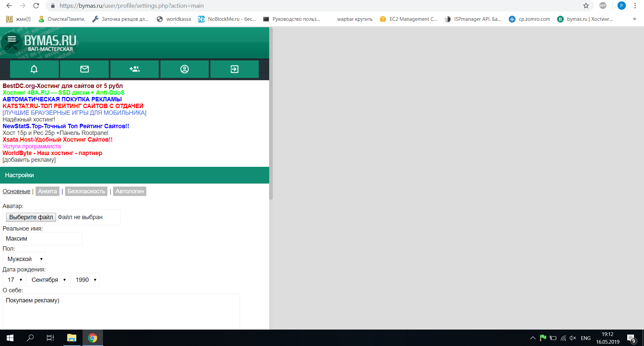This screenshot has width=644, height=346.
Task: Switch to the Анкета settings tab
Action: tap(47, 191)
